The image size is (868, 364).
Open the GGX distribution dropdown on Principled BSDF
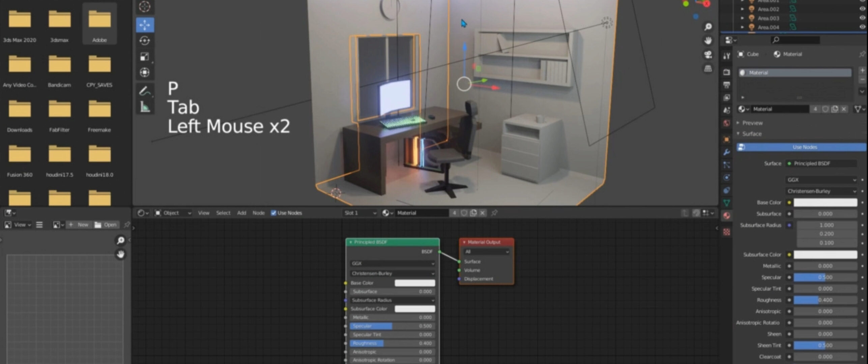391,264
